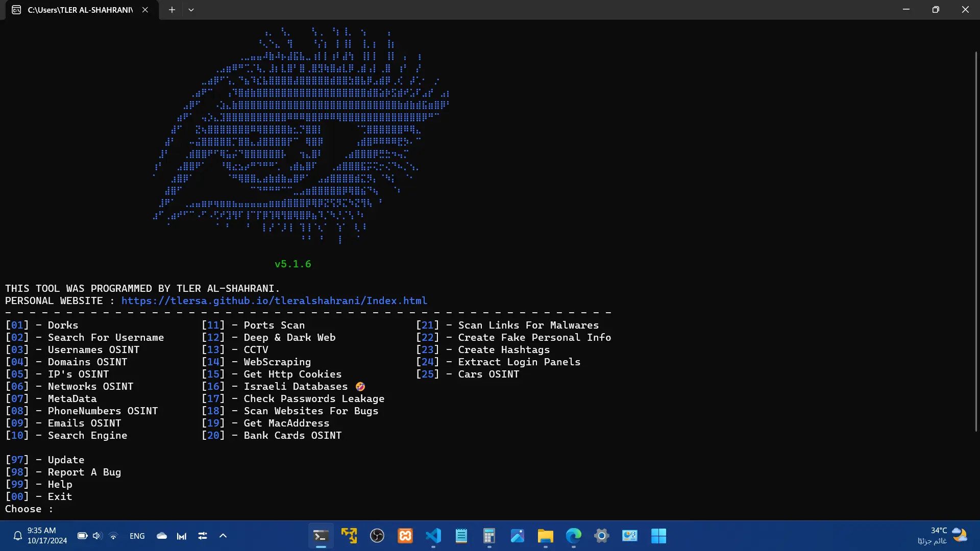Open the notification bell
980x551 pixels.
coord(17,536)
